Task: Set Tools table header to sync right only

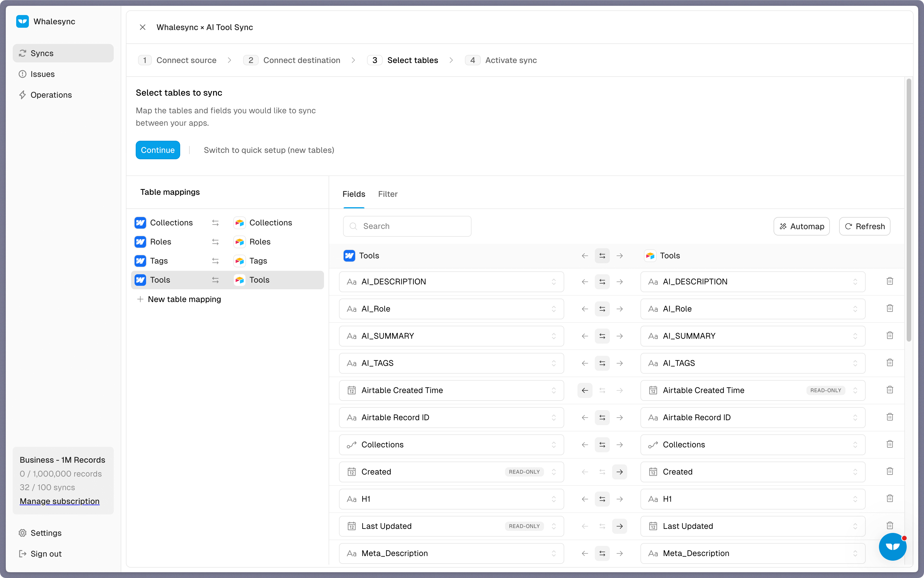Action: click(x=620, y=256)
